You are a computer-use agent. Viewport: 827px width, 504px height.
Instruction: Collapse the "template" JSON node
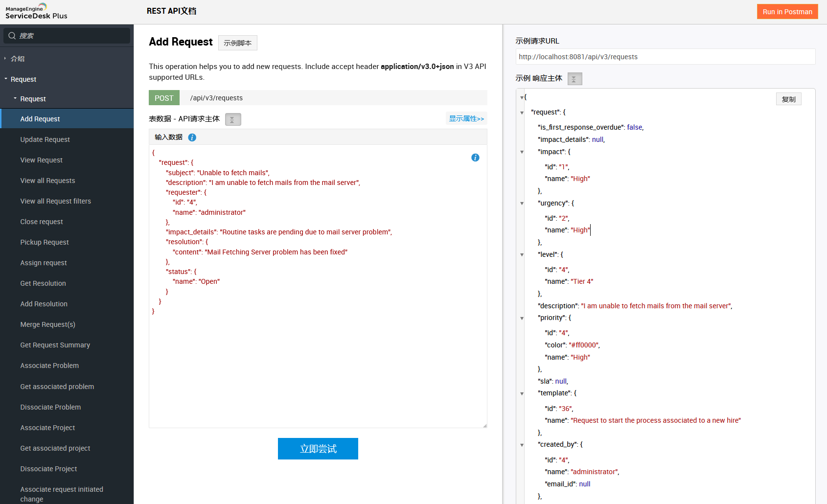tap(522, 393)
